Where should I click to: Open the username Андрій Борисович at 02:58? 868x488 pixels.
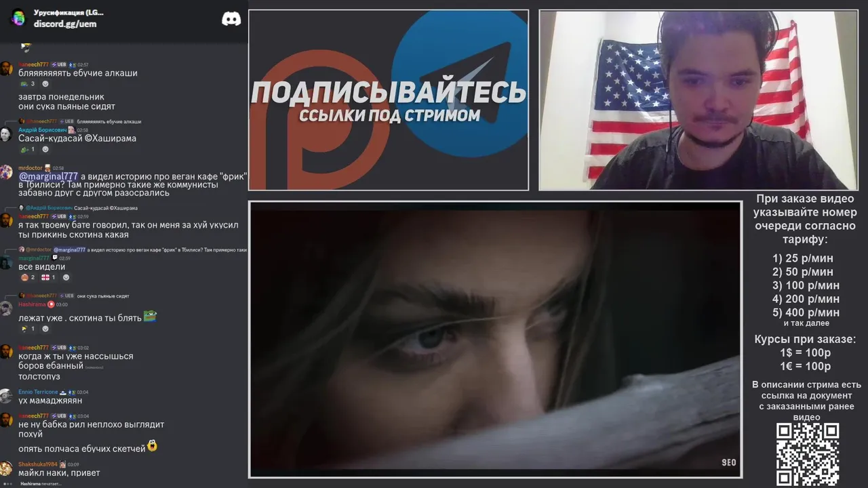click(42, 129)
